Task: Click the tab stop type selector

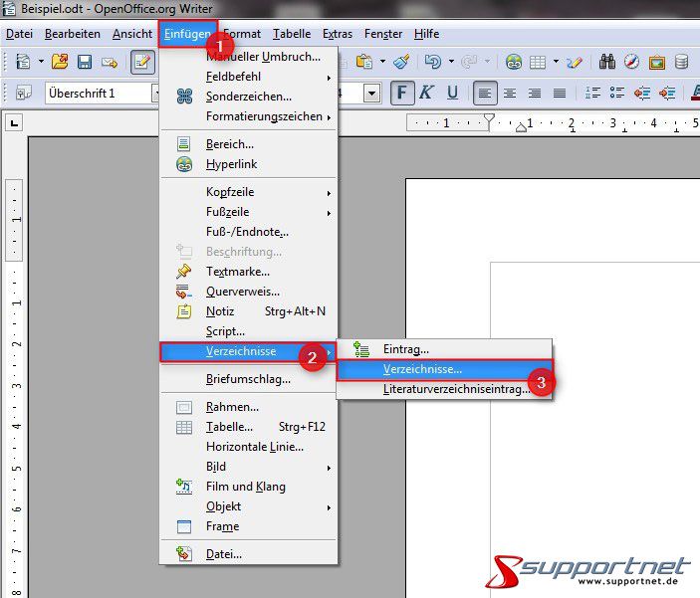Action: pyautogui.click(x=14, y=122)
